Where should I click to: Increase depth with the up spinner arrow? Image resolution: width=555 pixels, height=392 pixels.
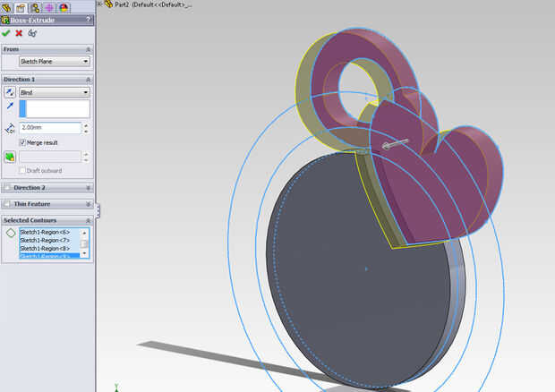point(86,125)
